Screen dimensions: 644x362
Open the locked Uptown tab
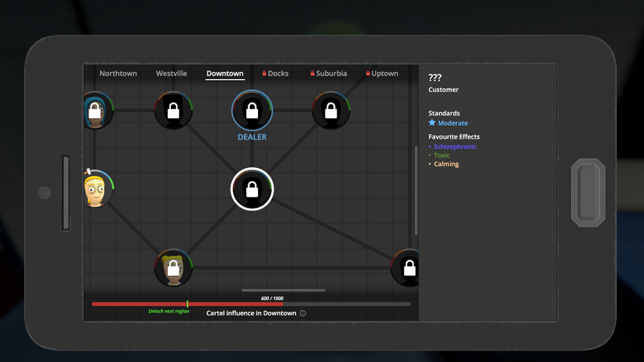382,73
